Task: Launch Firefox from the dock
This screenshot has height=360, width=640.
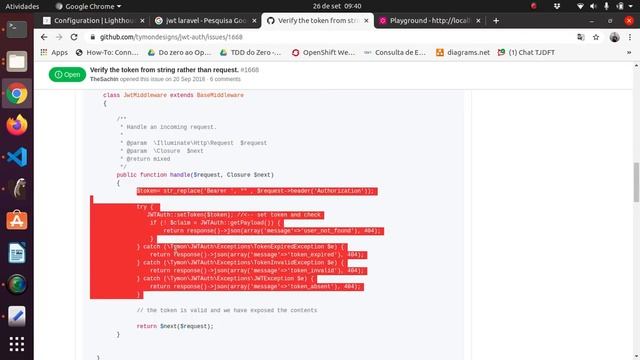Action: coord(17,125)
